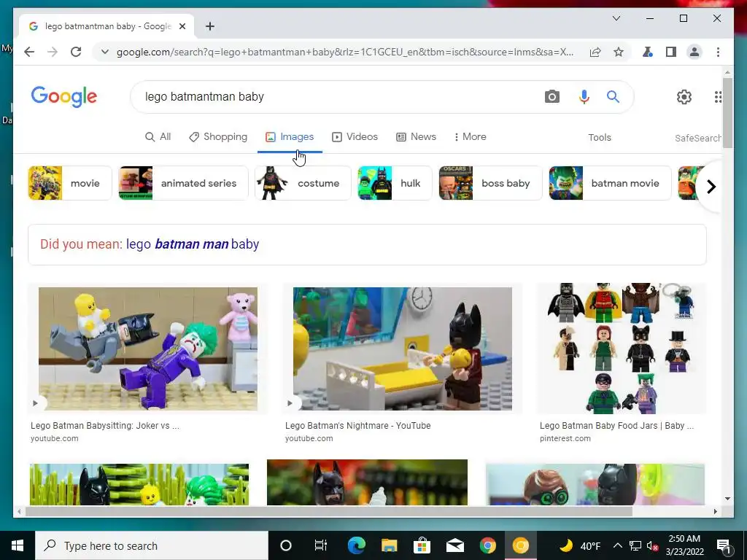This screenshot has width=747, height=560.
Task: Click the Chrome icon in the taskbar
Action: click(487, 545)
